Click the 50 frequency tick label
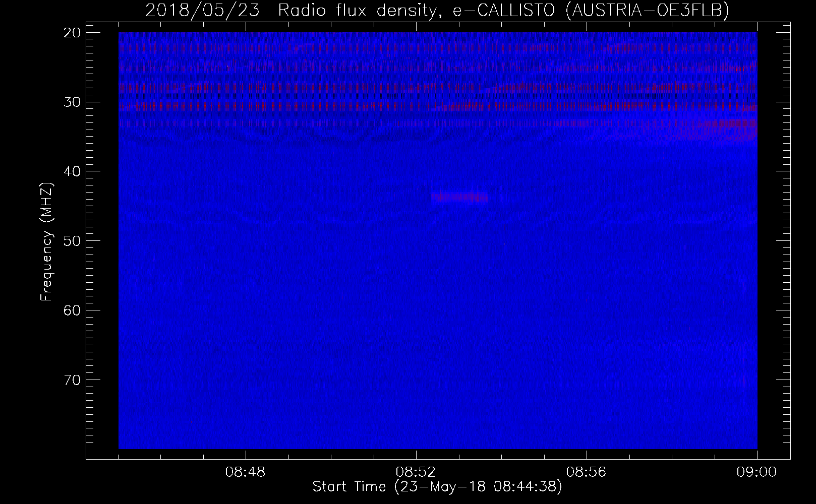 click(73, 240)
